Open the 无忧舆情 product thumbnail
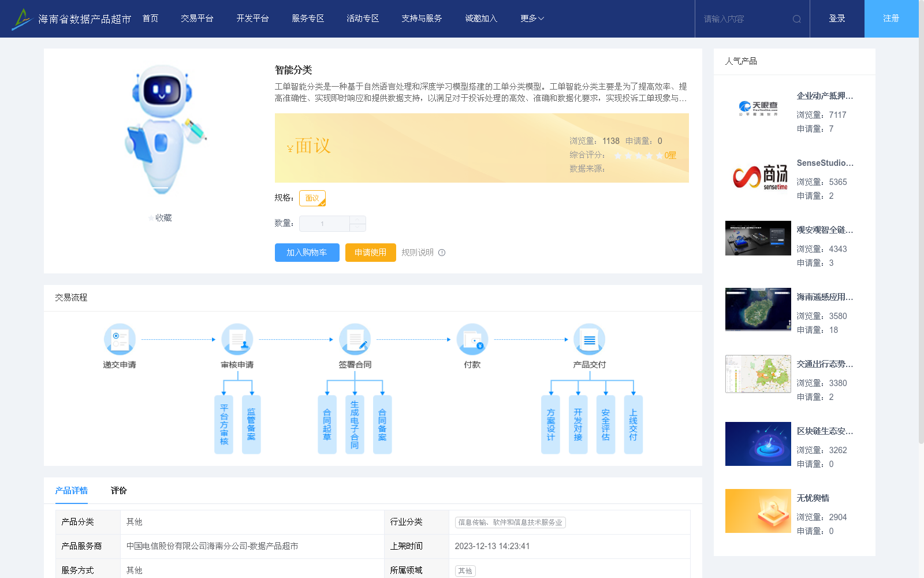 [758, 511]
